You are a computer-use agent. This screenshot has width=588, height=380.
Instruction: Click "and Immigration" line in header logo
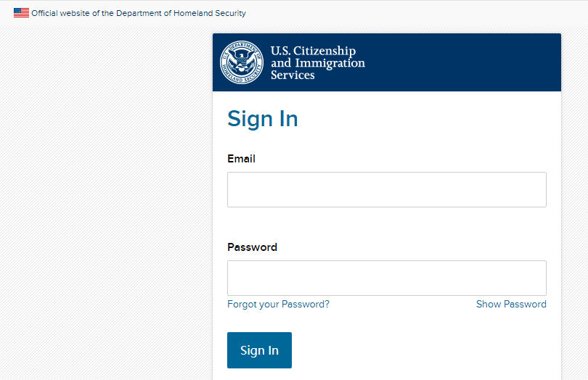pos(317,63)
